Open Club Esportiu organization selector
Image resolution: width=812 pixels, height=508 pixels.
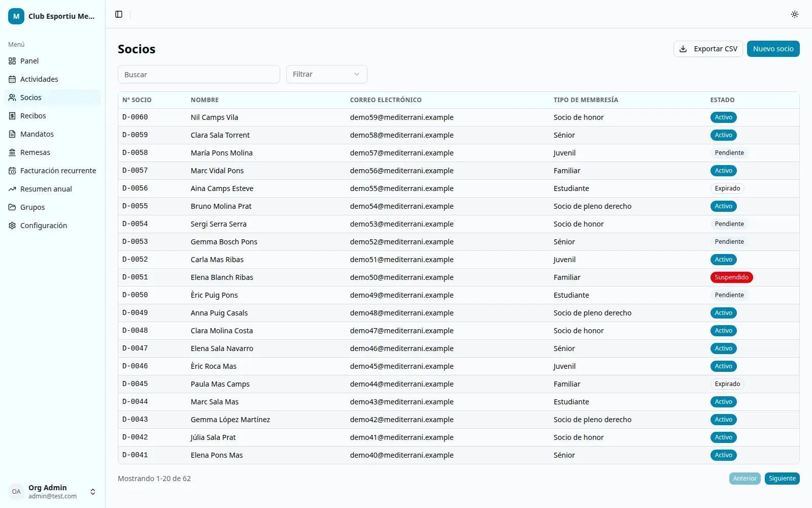[52, 16]
